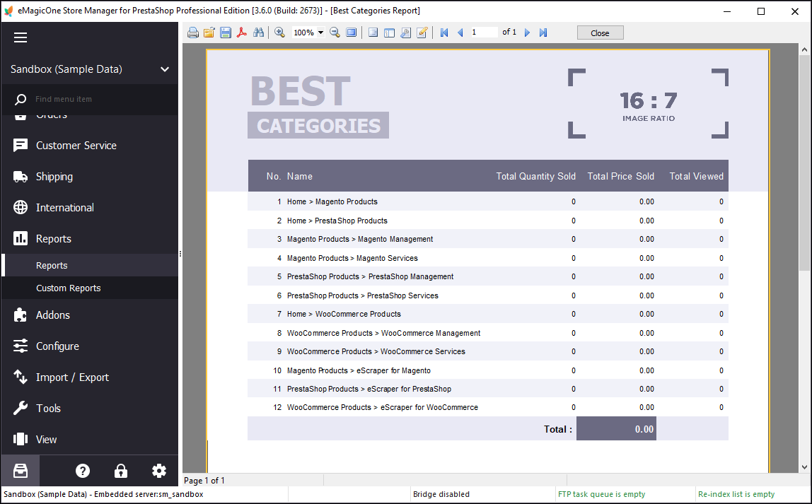The image size is (812, 504).
Task: Open help via the question mark icon
Action: [x=82, y=470]
